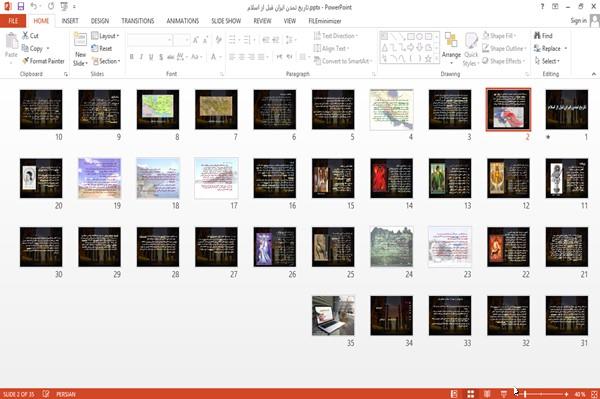Select slide 35 laptop thumbnail

tap(333, 316)
